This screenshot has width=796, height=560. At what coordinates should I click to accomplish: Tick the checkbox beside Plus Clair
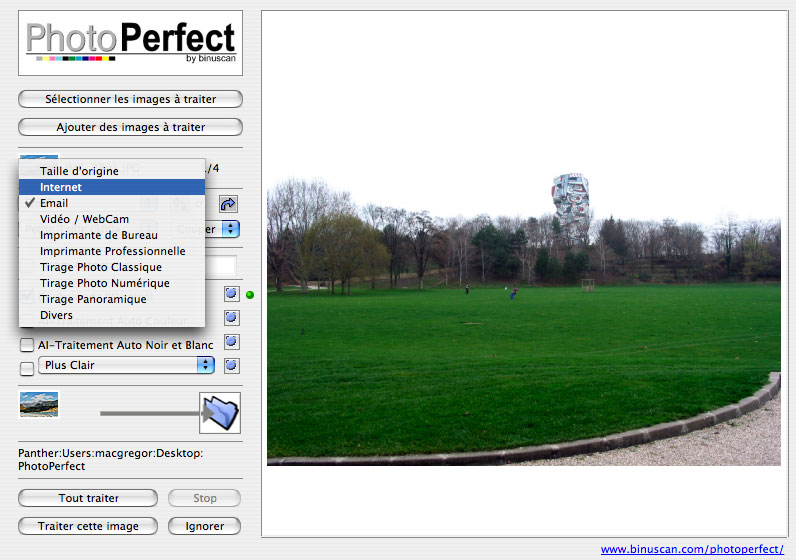click(27, 368)
